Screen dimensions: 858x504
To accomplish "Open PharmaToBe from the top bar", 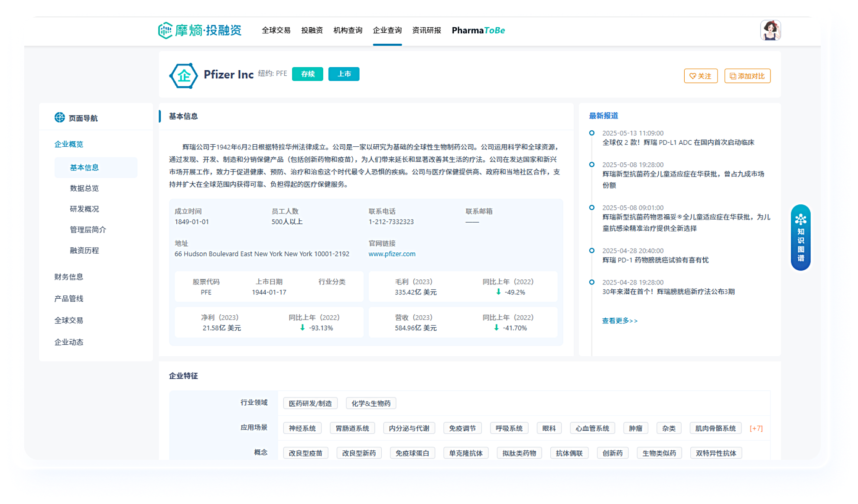I will pyautogui.click(x=478, y=30).
